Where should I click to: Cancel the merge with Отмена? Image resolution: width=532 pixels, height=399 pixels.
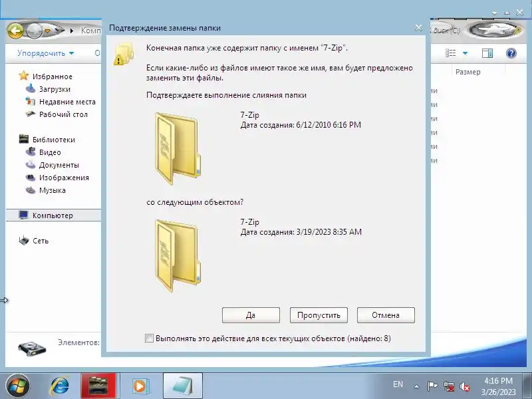click(x=386, y=315)
